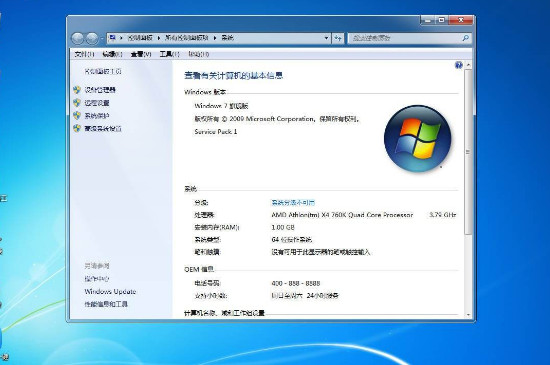550x365 pixels.
Task: Click the shield icon beside 系统保护
Action: [77, 115]
